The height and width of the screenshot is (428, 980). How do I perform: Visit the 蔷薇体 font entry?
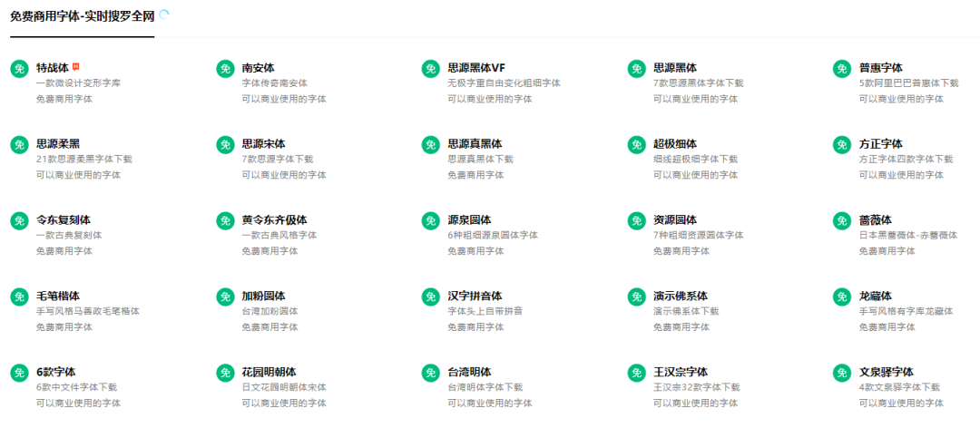click(875, 220)
